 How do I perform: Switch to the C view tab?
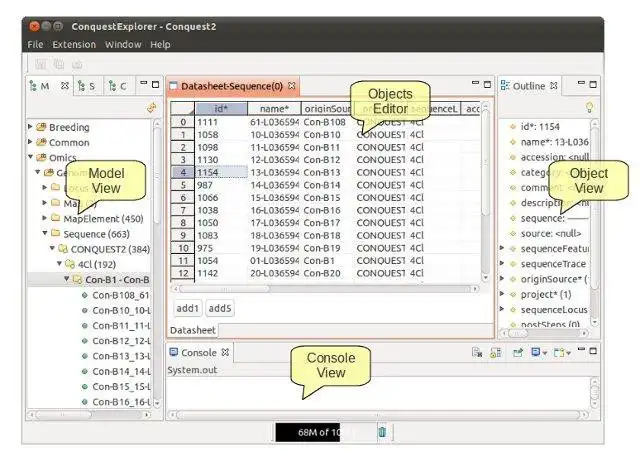tap(118, 86)
